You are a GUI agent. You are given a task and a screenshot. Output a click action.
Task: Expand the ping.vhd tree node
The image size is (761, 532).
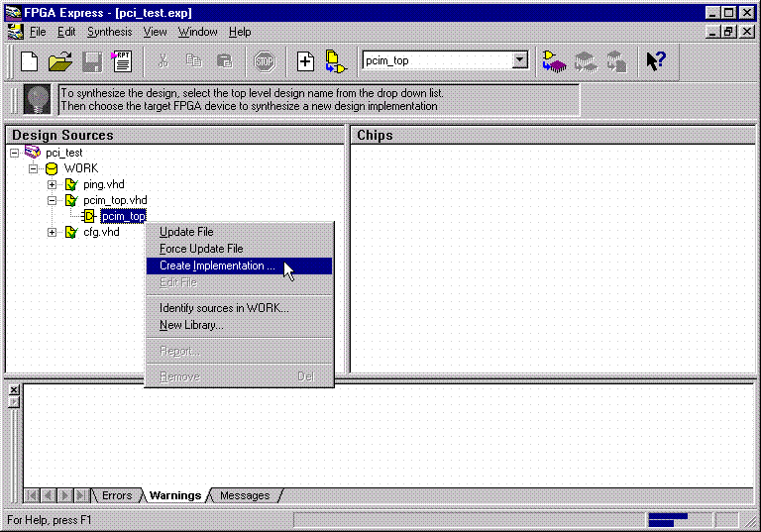click(52, 184)
